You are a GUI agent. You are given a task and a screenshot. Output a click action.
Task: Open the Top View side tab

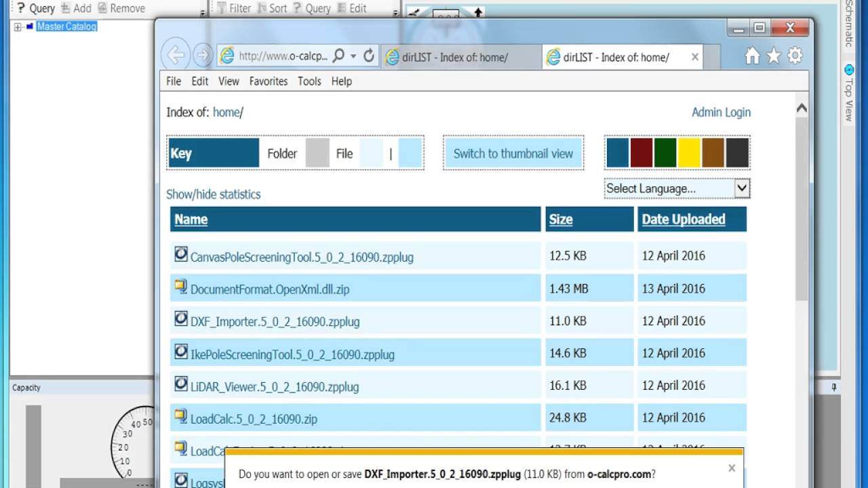point(848,93)
